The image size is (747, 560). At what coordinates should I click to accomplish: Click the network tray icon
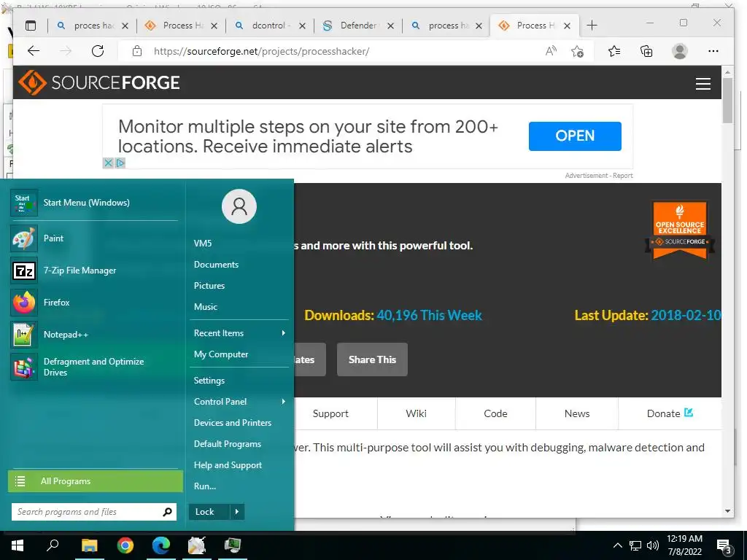(x=635, y=545)
